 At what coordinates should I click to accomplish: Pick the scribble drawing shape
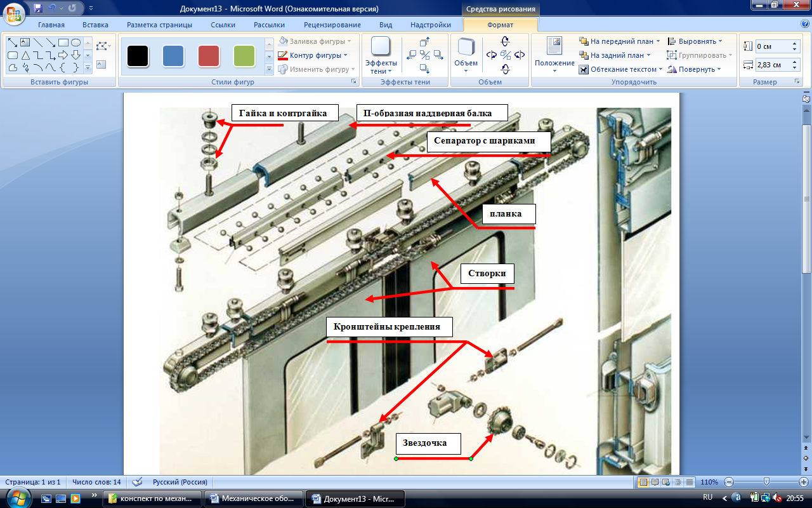25,68
